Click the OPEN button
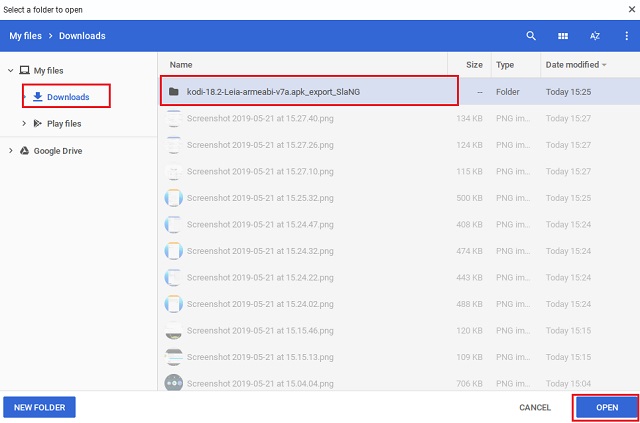The height and width of the screenshot is (423, 640). point(607,407)
